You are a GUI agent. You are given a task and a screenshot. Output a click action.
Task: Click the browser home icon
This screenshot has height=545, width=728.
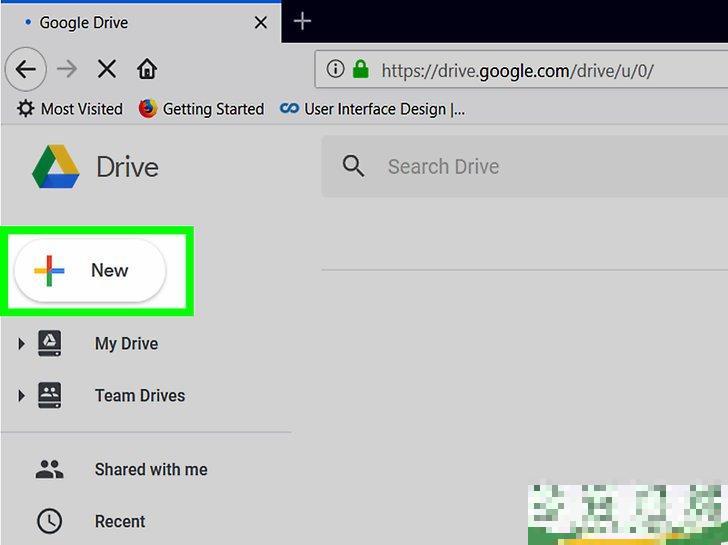tap(147, 69)
